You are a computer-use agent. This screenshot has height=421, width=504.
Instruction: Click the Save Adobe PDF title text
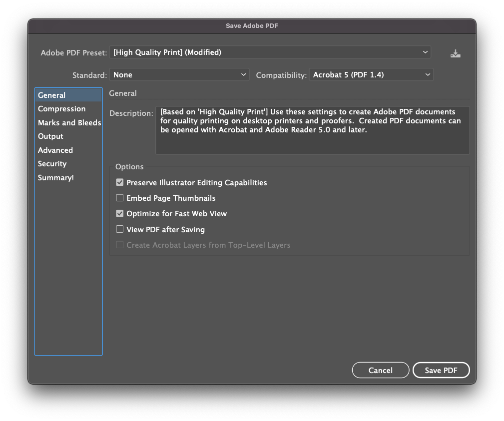click(252, 25)
